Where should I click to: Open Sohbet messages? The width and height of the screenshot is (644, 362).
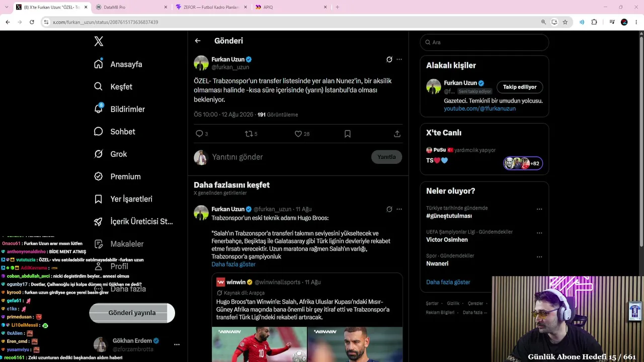[x=114, y=132]
